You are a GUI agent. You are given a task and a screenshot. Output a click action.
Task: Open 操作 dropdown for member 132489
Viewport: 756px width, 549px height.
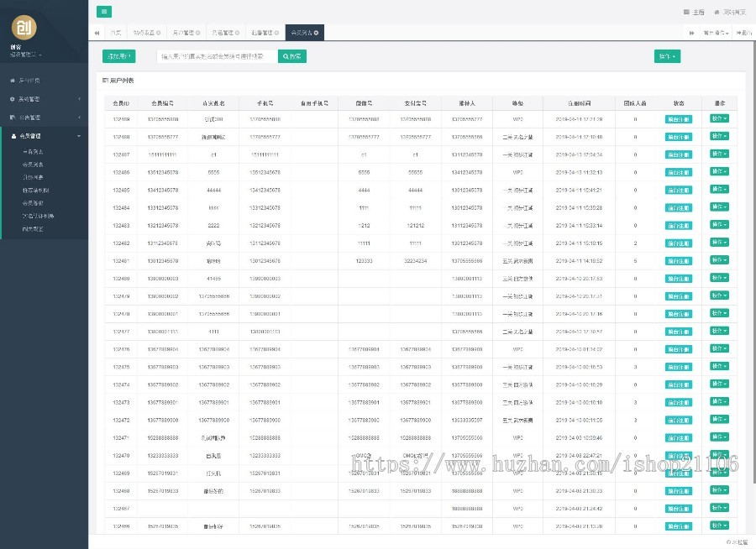719,118
